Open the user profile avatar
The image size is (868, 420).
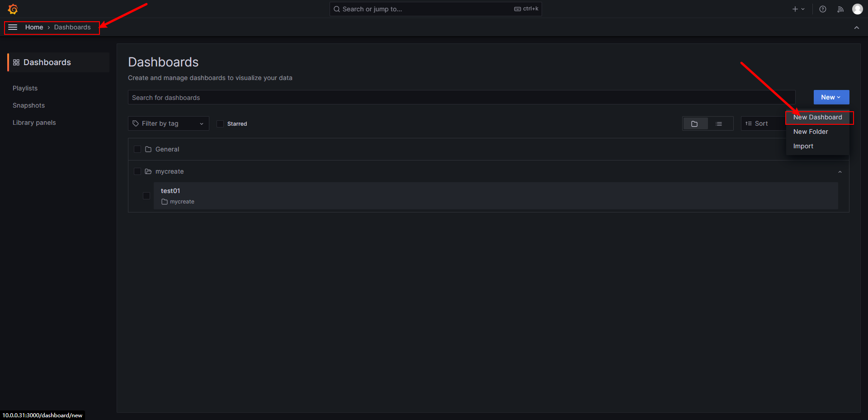click(x=858, y=9)
